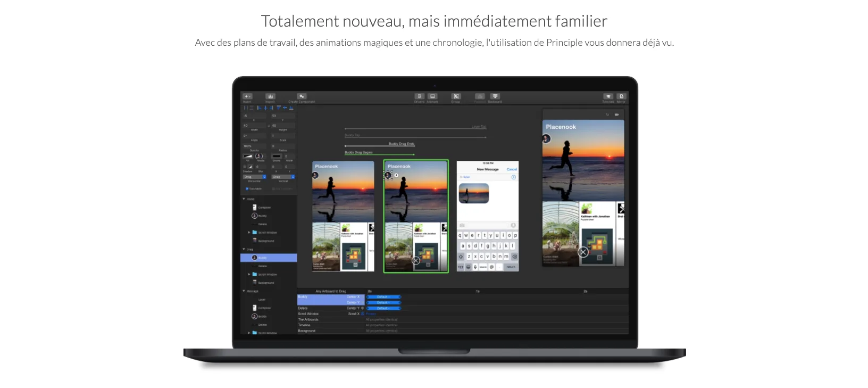This screenshot has height=388, width=868.
Task: Click the align left edges icon
Action: pyautogui.click(x=260, y=108)
